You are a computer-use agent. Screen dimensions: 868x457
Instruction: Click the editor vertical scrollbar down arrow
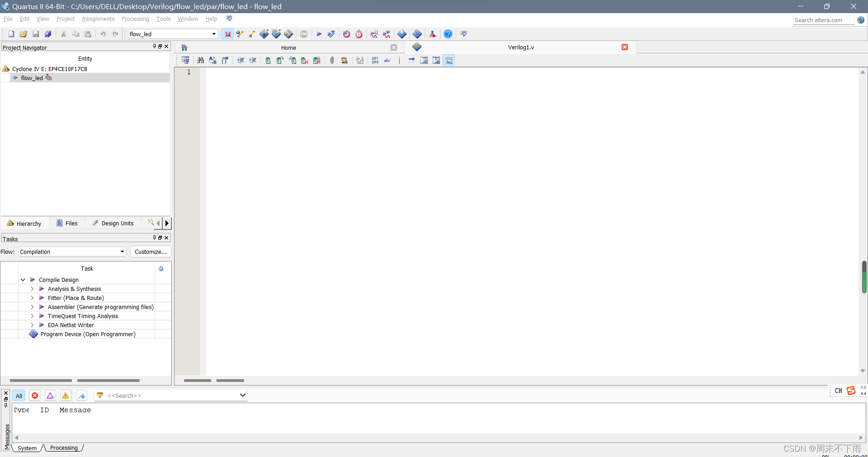click(863, 371)
